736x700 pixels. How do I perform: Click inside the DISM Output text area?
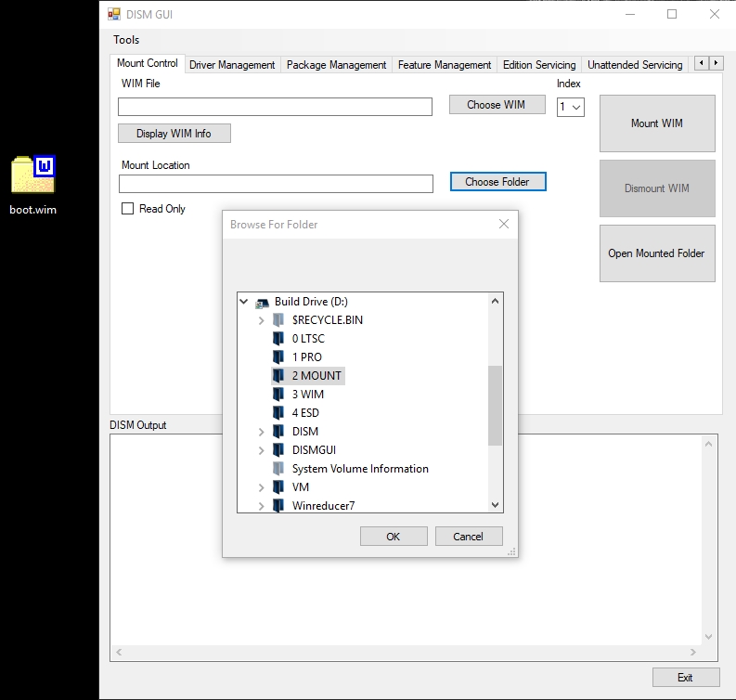point(407,540)
